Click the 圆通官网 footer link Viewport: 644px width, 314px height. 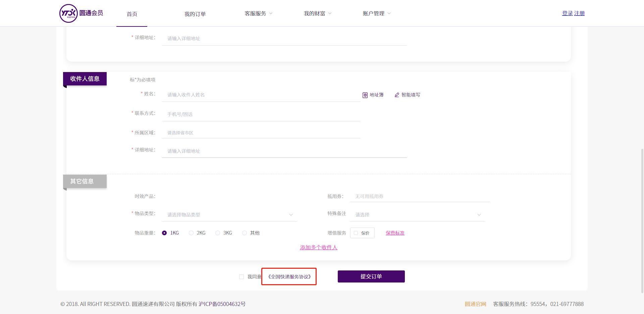pyautogui.click(x=475, y=304)
